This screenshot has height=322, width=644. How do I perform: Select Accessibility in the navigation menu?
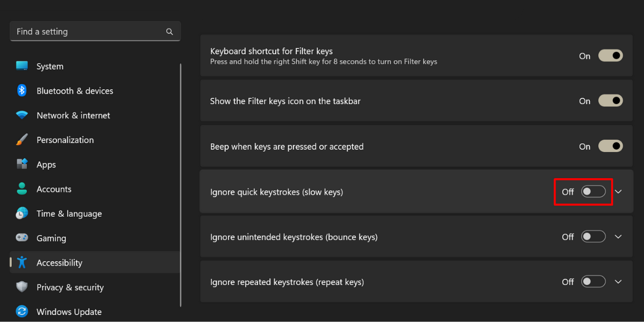click(x=59, y=262)
